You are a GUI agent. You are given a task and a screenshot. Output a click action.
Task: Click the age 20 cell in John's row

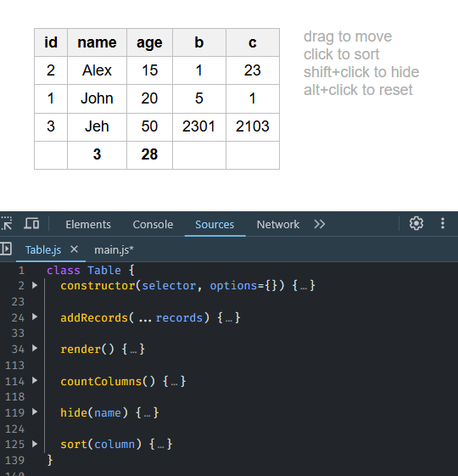(x=149, y=98)
